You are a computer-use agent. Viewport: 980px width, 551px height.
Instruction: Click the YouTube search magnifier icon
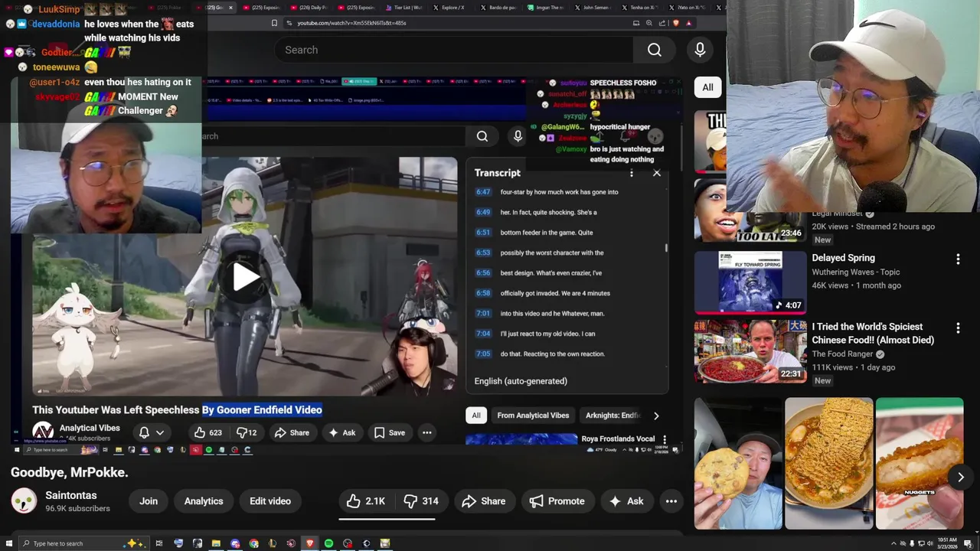[654, 50]
